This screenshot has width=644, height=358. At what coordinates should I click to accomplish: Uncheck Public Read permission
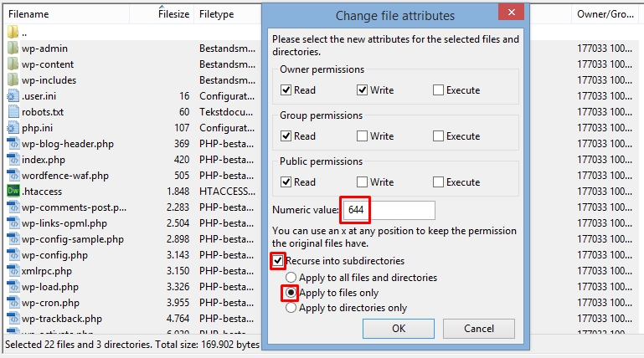pyautogui.click(x=286, y=182)
